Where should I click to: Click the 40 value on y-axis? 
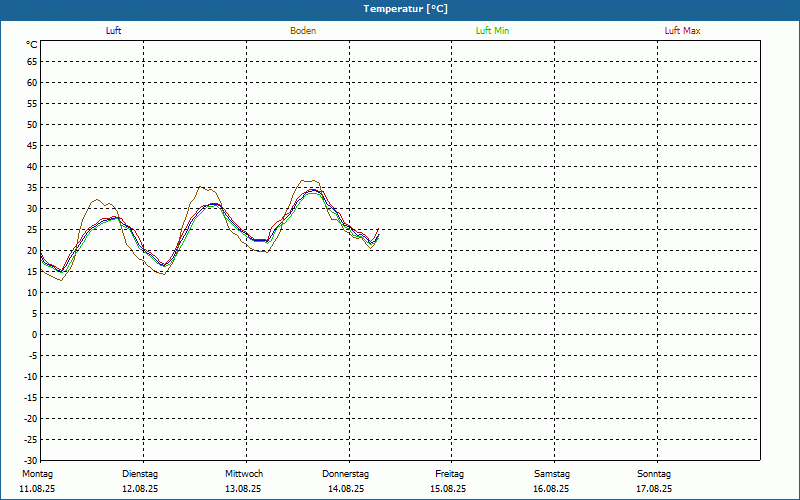[x=32, y=167]
